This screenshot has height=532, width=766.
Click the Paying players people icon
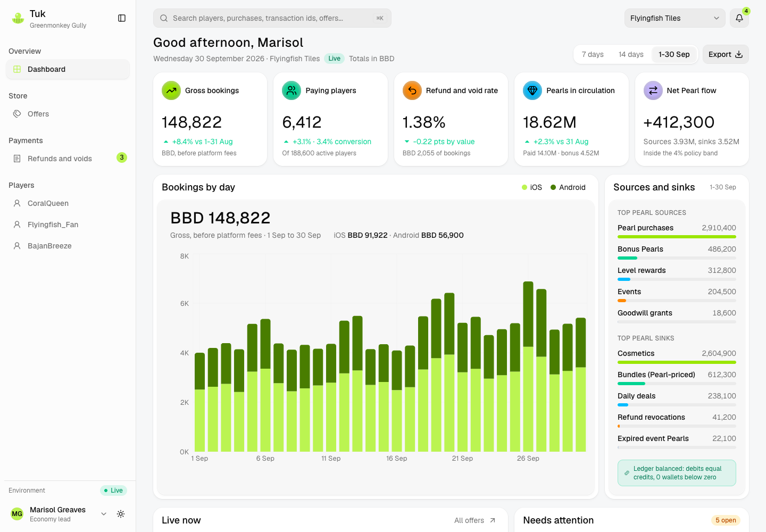coord(292,90)
